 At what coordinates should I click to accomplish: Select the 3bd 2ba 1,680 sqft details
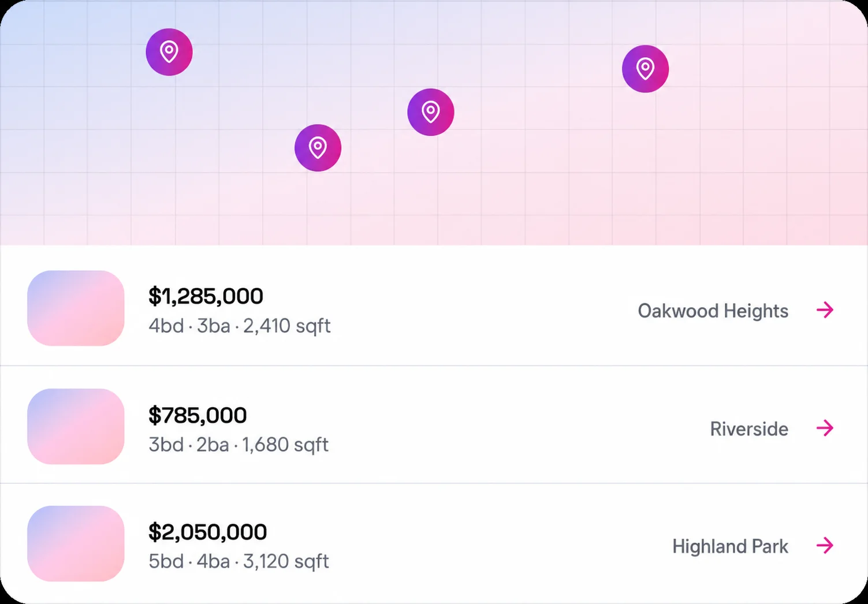click(x=239, y=445)
